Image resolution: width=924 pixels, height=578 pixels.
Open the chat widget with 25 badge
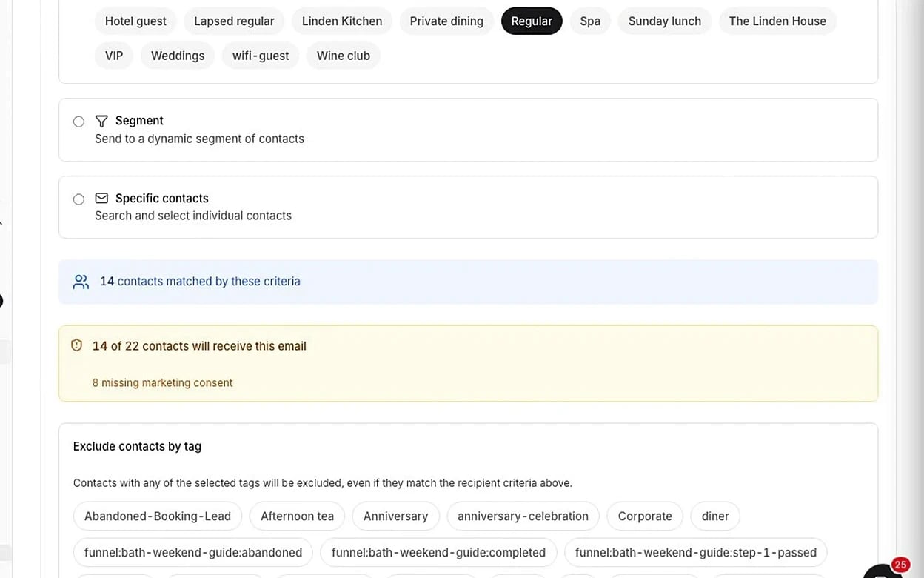click(x=883, y=572)
